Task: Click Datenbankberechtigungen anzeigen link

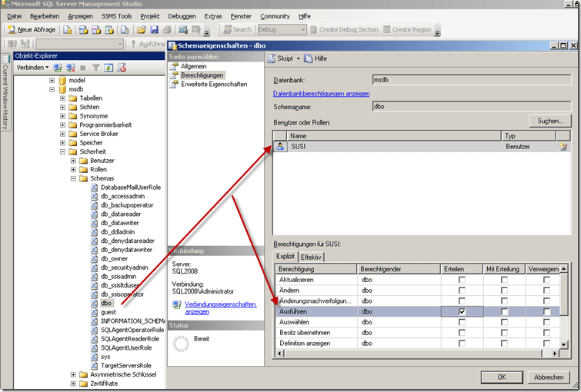Action: coord(321,94)
